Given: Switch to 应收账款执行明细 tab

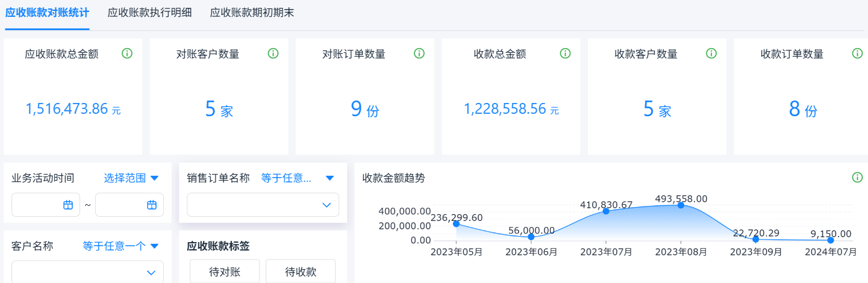Looking at the screenshot, I should pyautogui.click(x=149, y=13).
